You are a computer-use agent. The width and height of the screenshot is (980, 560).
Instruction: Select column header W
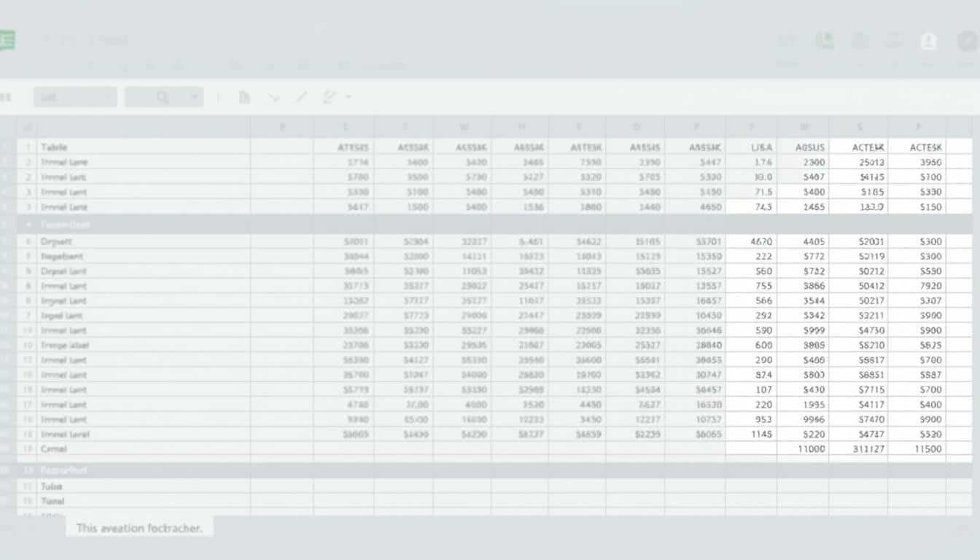(x=462, y=127)
